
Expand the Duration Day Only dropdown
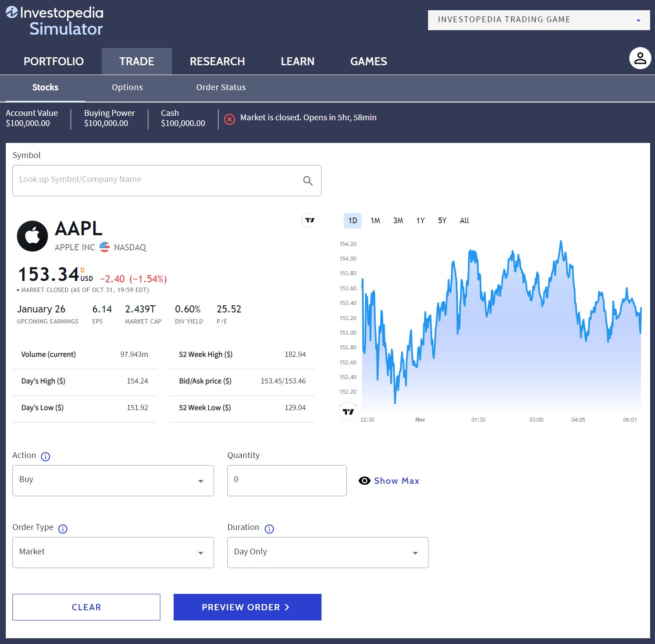pos(328,553)
